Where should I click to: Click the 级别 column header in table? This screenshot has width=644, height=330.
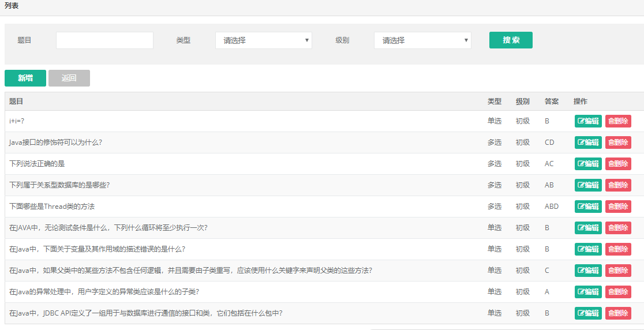[x=523, y=102]
